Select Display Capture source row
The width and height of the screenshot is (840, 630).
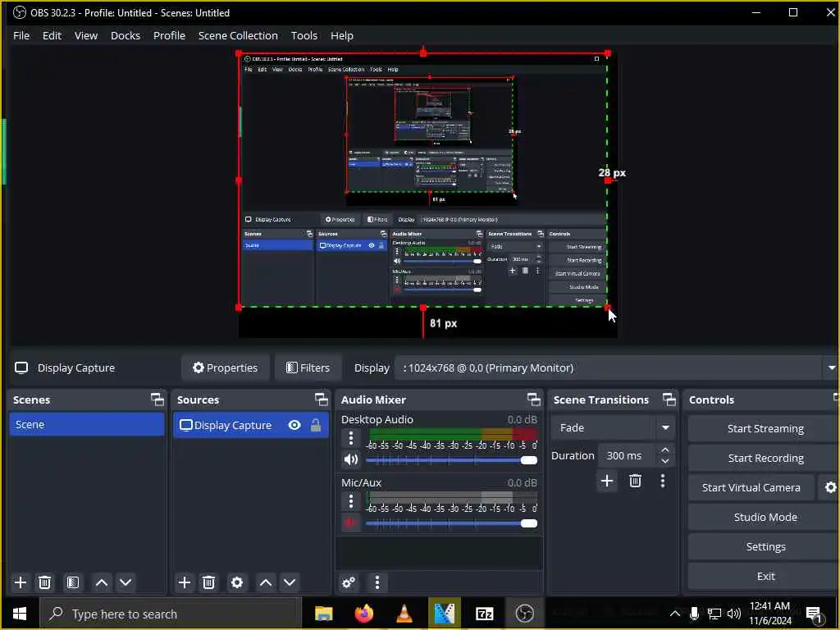(x=251, y=426)
